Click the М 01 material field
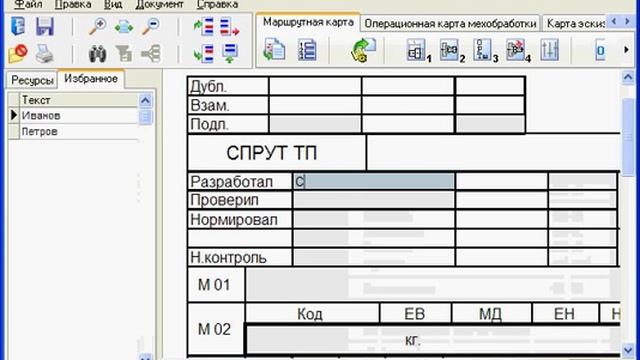 coord(433,285)
